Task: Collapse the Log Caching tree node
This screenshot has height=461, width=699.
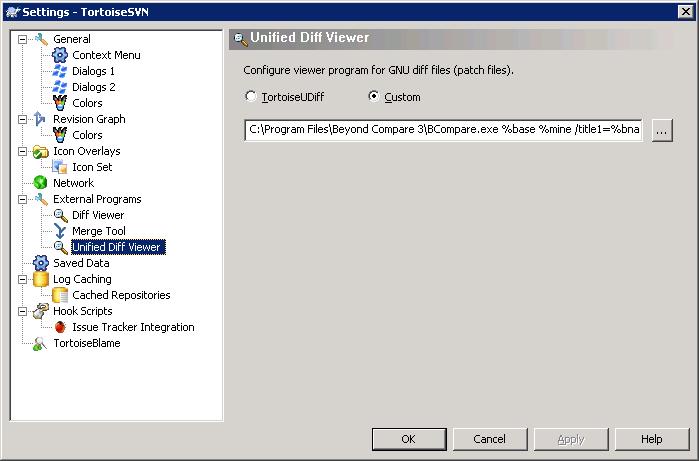Action: [22, 280]
